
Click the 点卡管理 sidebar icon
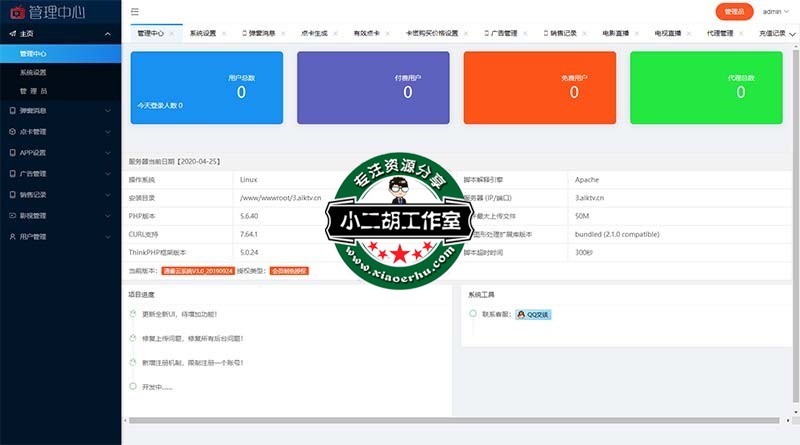[x=12, y=131]
